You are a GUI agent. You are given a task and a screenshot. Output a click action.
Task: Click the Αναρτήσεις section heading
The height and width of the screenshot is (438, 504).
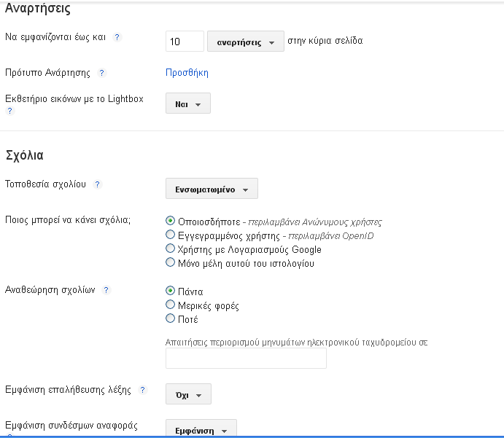(38, 9)
